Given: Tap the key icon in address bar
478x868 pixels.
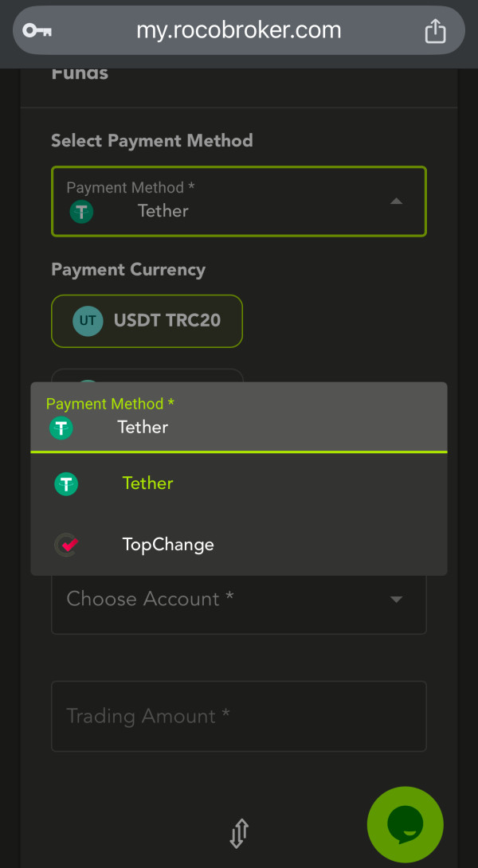Looking at the screenshot, I should tap(37, 30).
